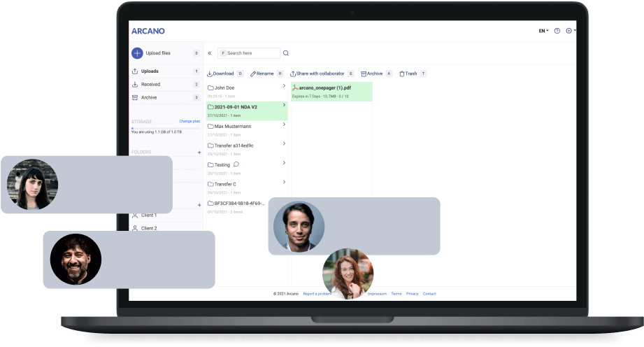
Task: Add a new folder with the FOLDERS plus icon
Action: tap(199, 152)
